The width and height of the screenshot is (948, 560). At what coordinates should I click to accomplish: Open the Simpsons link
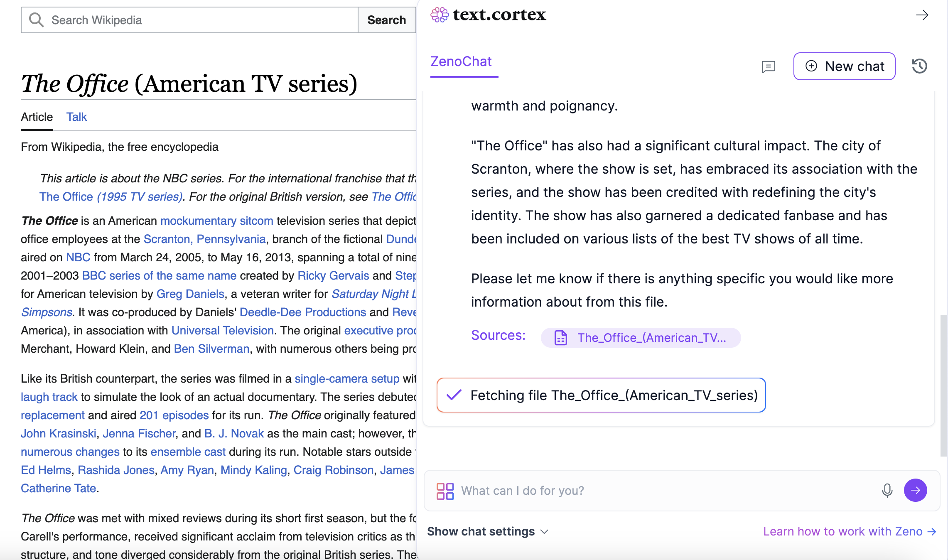tap(47, 312)
